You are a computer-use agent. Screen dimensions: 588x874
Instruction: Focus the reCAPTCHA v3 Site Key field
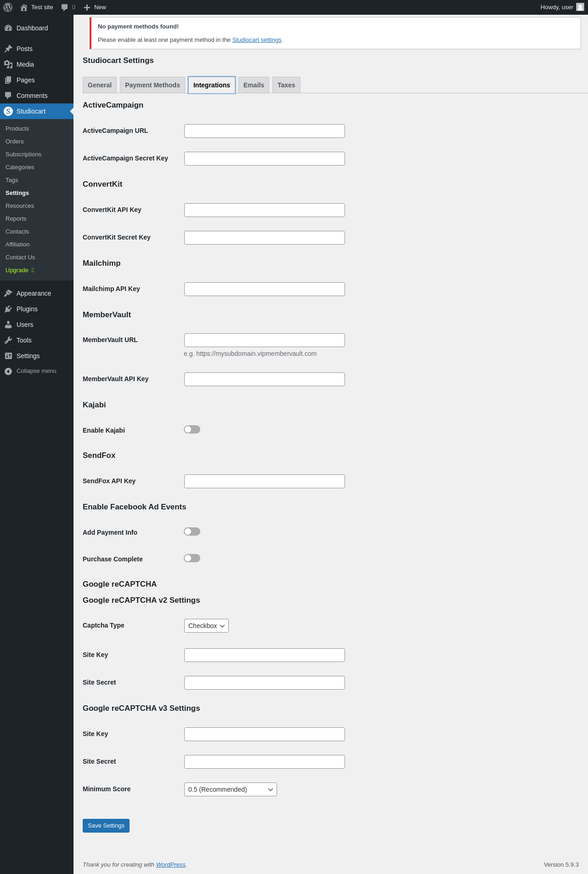coord(265,734)
